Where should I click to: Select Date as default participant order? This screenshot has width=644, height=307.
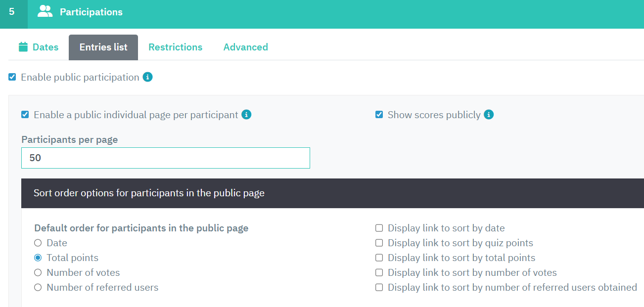coord(38,243)
